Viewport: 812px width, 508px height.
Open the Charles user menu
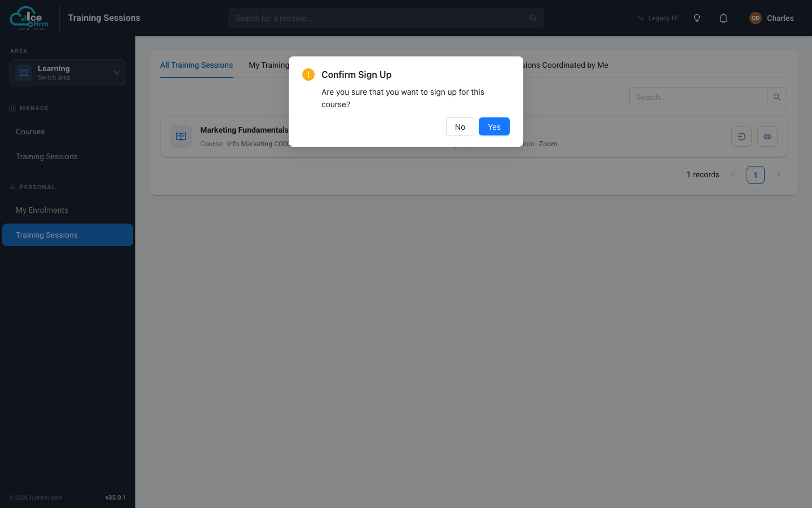click(771, 18)
